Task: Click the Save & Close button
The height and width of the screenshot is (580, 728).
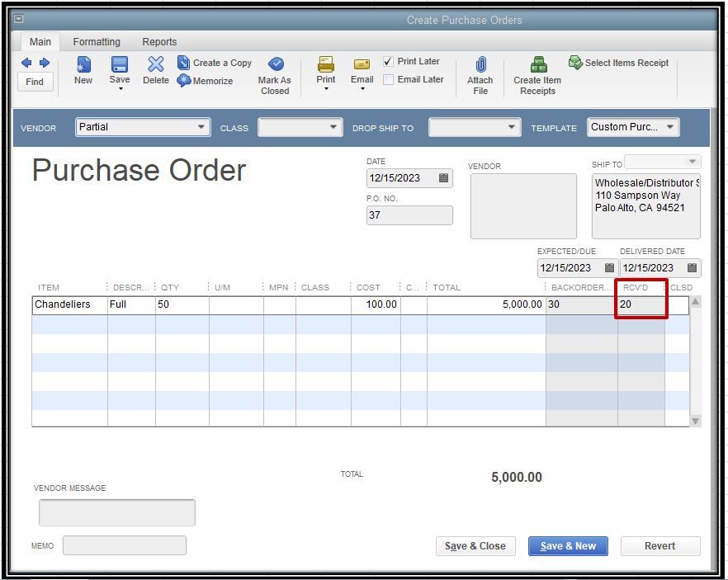Action: click(475, 545)
